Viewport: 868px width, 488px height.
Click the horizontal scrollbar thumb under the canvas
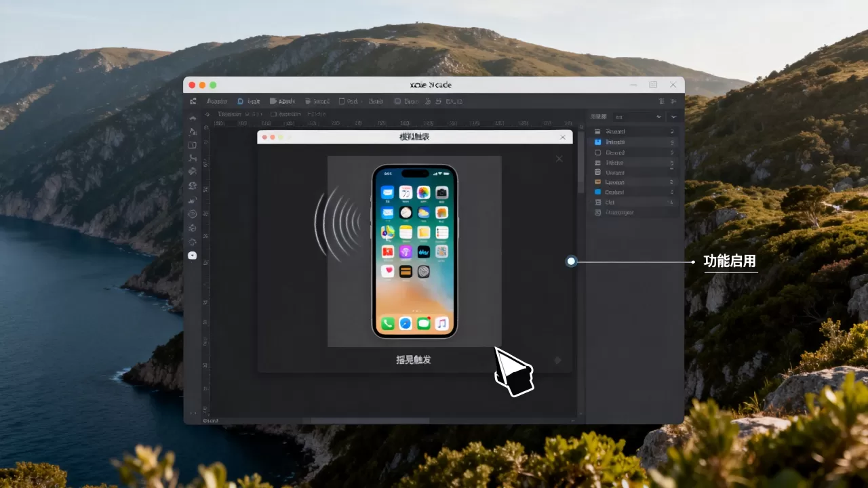click(370, 420)
